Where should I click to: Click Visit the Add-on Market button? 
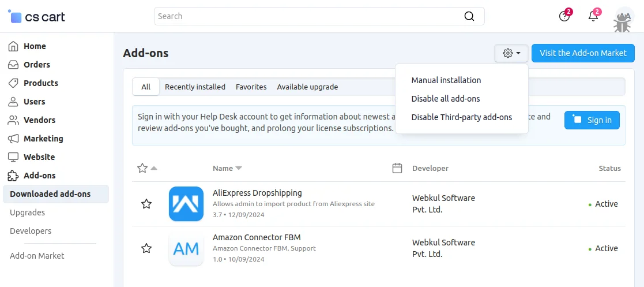click(x=582, y=53)
